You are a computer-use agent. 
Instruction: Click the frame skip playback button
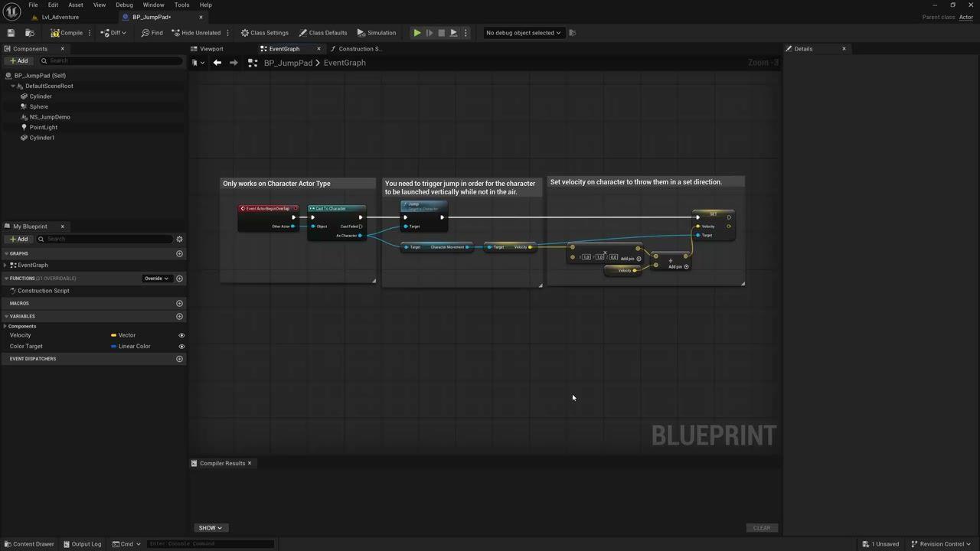[x=430, y=33]
